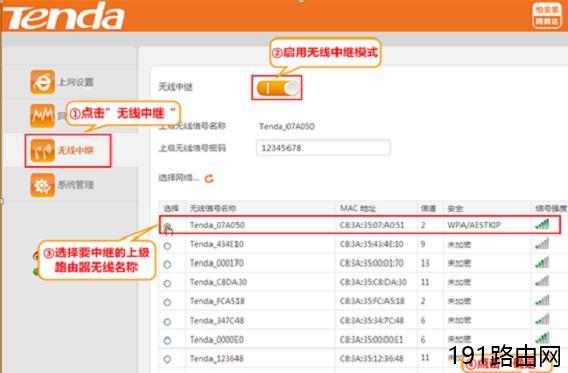Open the 无线中继 menu label

[76, 150]
